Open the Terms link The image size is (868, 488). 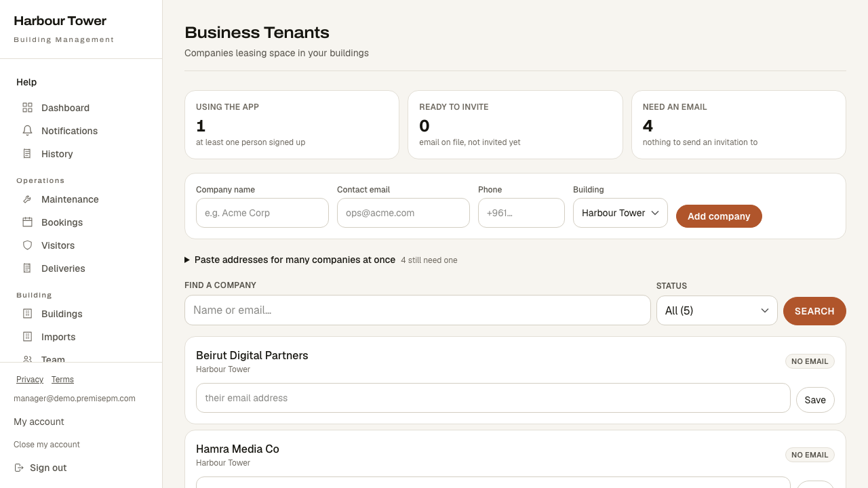62,380
